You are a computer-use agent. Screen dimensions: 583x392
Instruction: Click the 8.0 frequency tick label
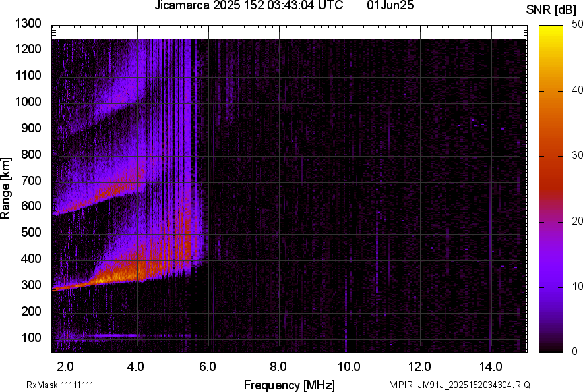(278, 367)
